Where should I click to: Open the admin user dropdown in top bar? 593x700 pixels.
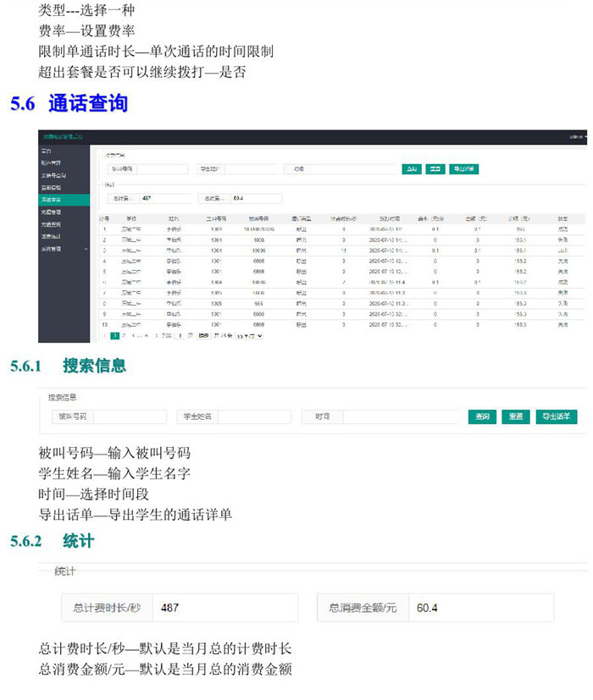click(x=579, y=136)
